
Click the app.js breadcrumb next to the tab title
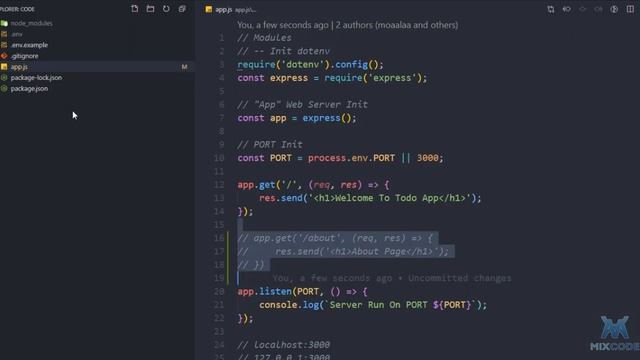(245, 10)
